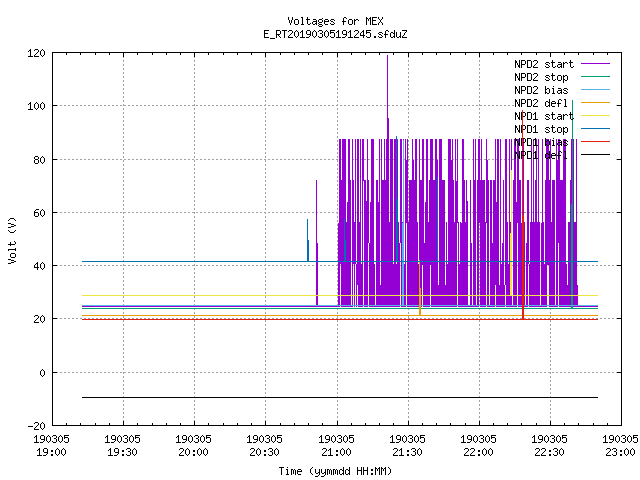Click the Voltages for MEX chart title
Viewport: 640px width, 480px height.
tap(336, 21)
